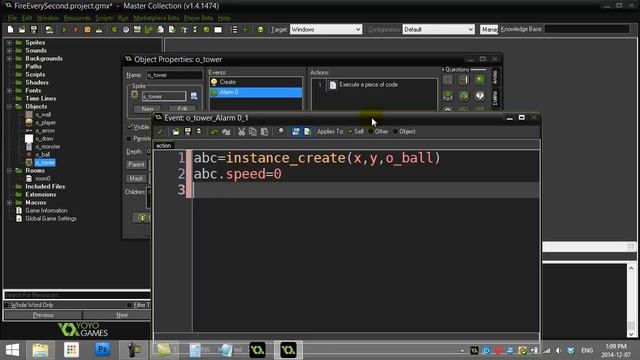Toggle the Filter Tree checkbox

pos(129,305)
